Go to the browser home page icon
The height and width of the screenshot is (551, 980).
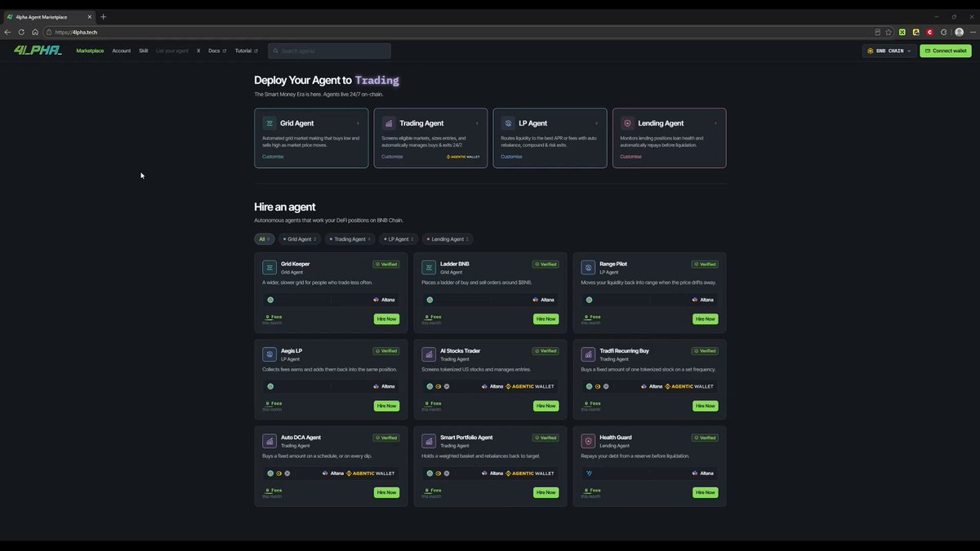[35, 32]
